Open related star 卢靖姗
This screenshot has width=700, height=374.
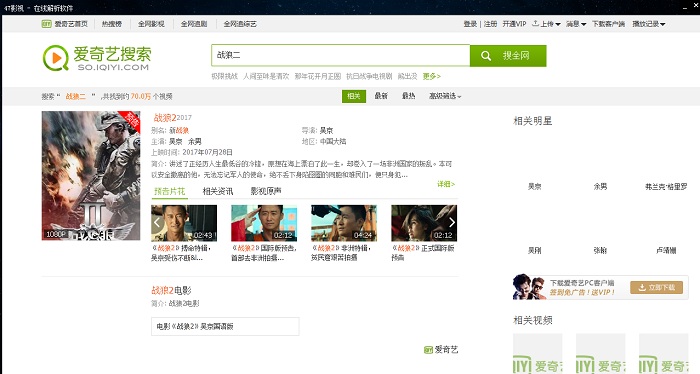[x=666, y=251]
